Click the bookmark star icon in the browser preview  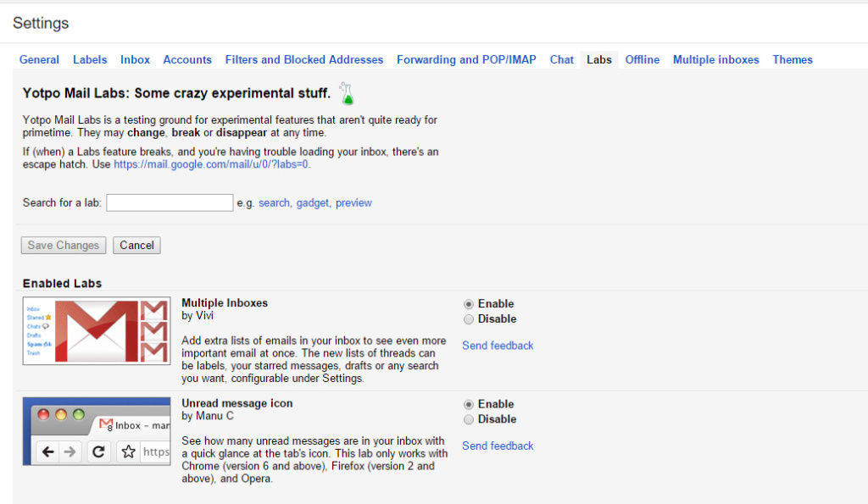pyautogui.click(x=128, y=451)
